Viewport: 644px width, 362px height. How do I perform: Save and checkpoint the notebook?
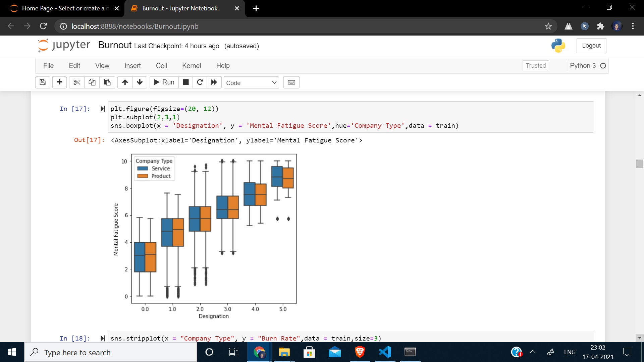tap(43, 82)
